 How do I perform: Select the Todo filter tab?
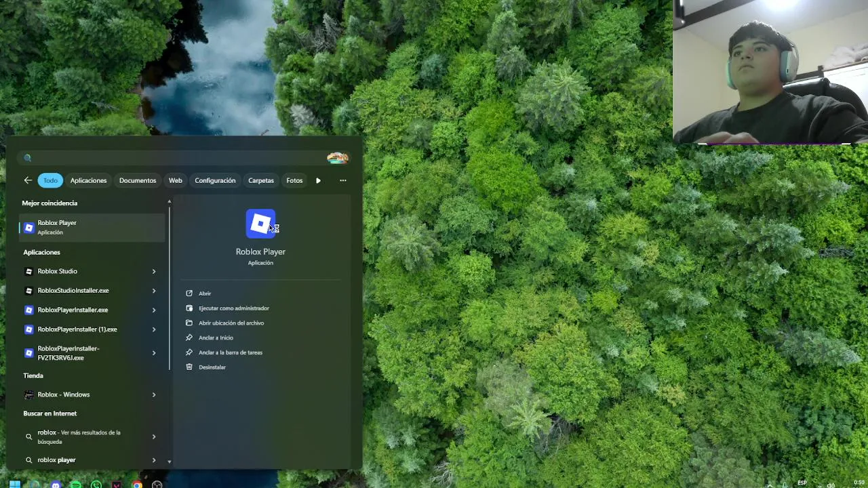51,180
